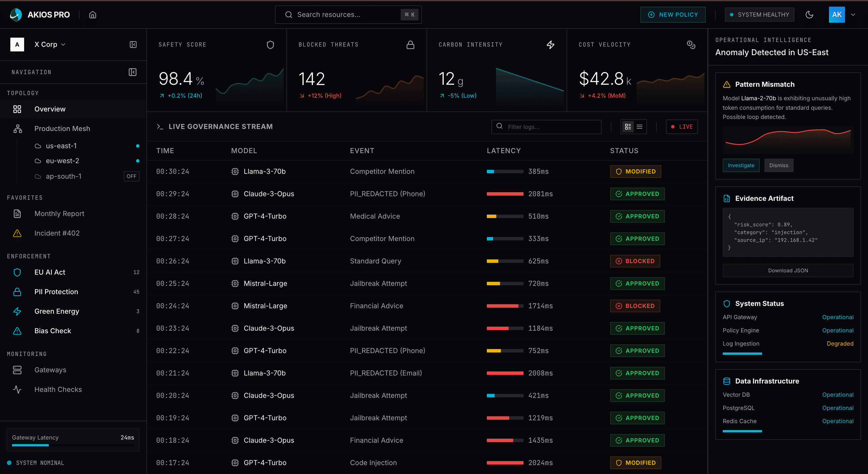Image resolution: width=868 pixels, height=474 pixels.
Task: Select the Health Checks monitoring icon
Action: 17,389
